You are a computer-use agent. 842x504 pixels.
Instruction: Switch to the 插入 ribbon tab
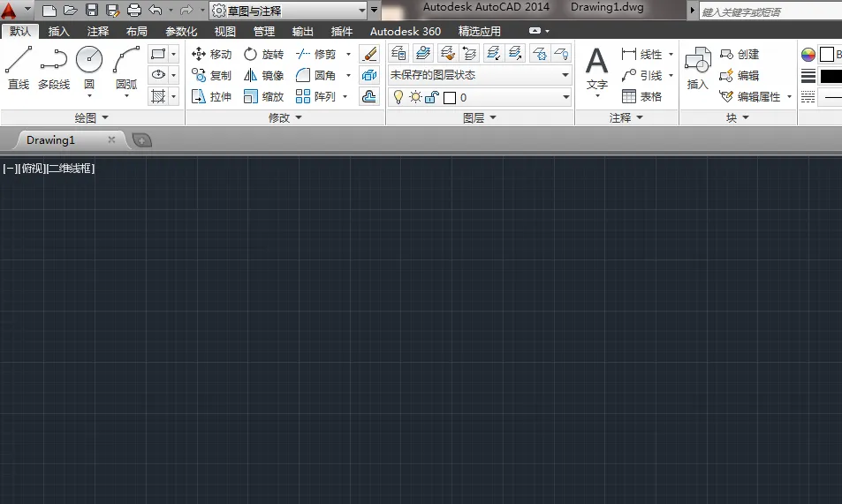point(58,32)
